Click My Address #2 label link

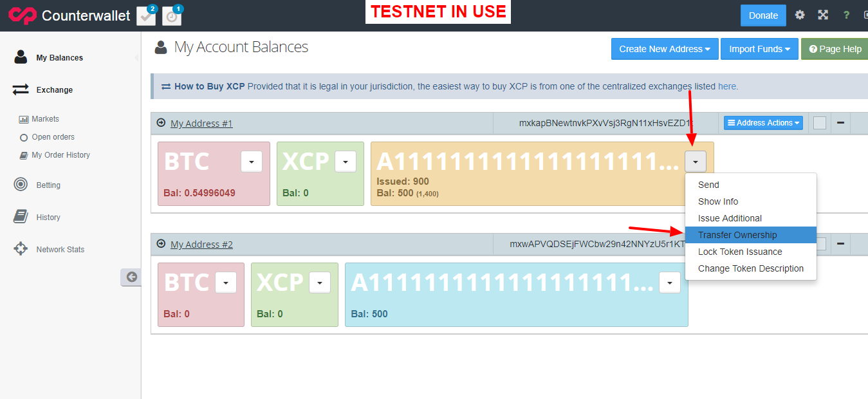pyautogui.click(x=201, y=245)
